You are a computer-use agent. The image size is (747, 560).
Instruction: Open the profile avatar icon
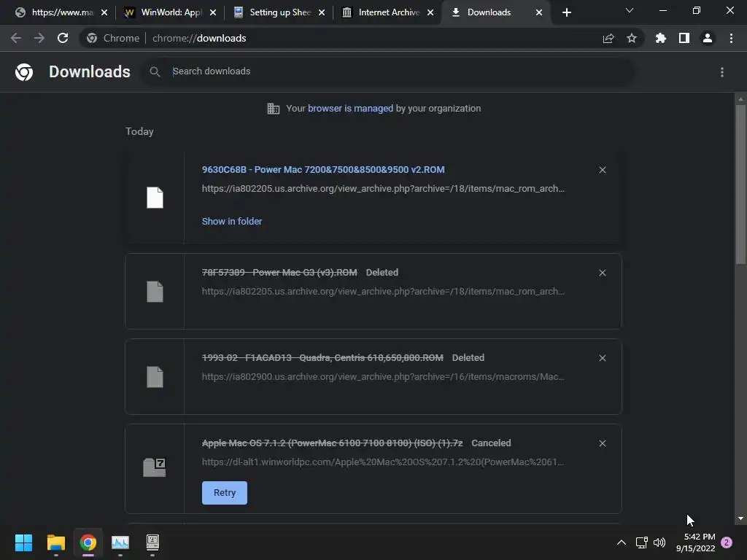point(708,38)
